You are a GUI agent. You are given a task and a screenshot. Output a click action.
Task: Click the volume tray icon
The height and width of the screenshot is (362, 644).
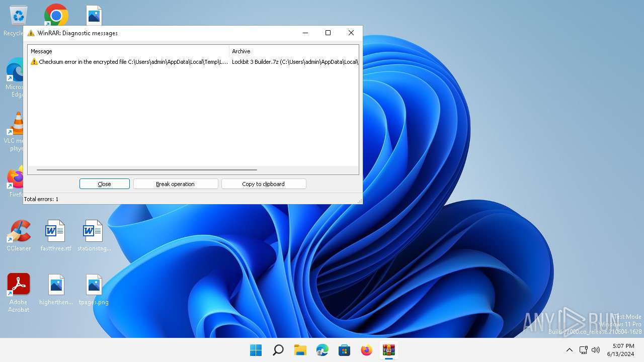(596, 350)
